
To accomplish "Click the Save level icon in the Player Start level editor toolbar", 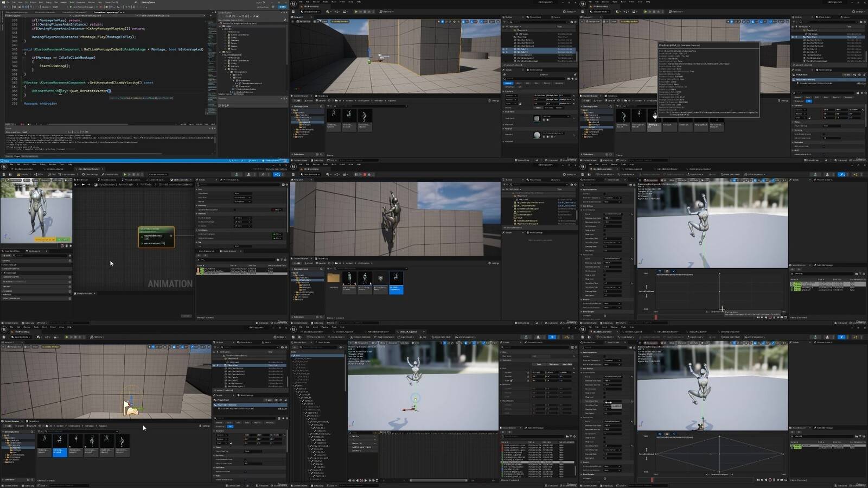I will click(x=4, y=337).
